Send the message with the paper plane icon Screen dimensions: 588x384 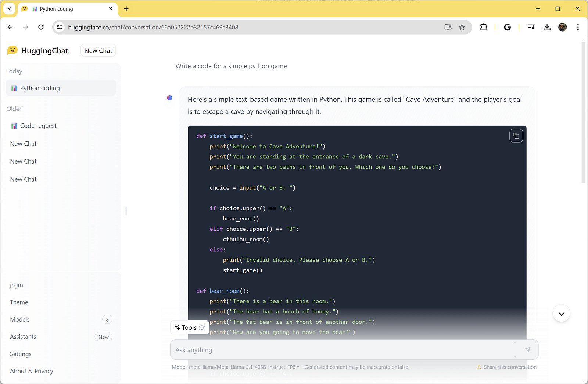527,349
